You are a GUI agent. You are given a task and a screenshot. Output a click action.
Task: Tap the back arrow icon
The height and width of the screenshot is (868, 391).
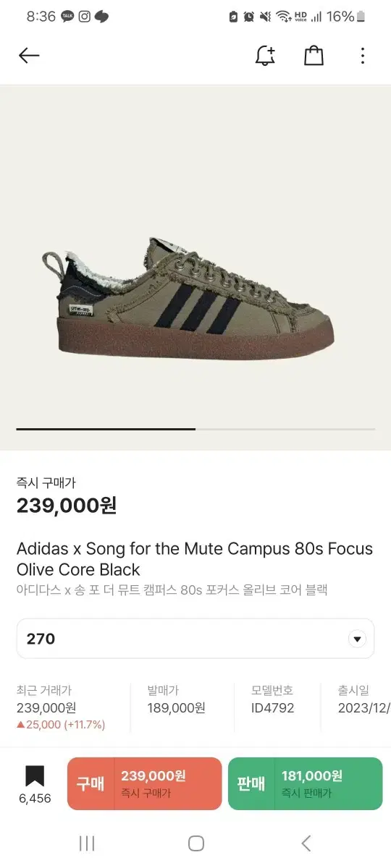[x=29, y=56]
